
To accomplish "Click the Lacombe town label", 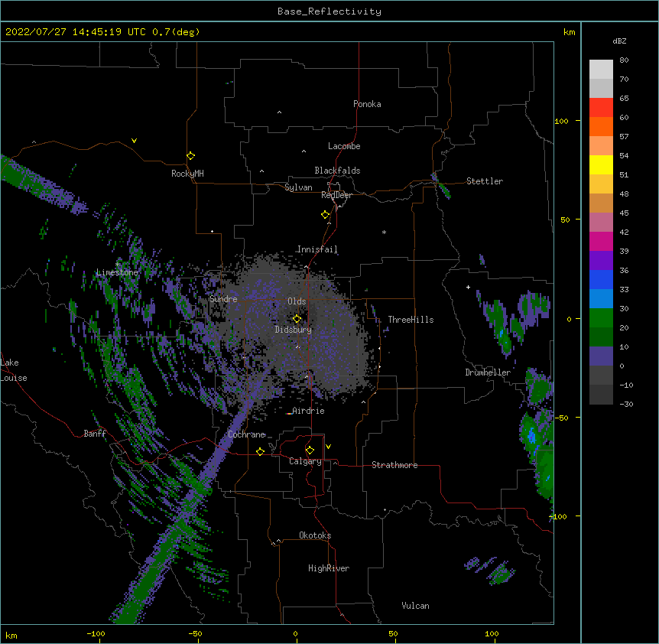I will [344, 146].
